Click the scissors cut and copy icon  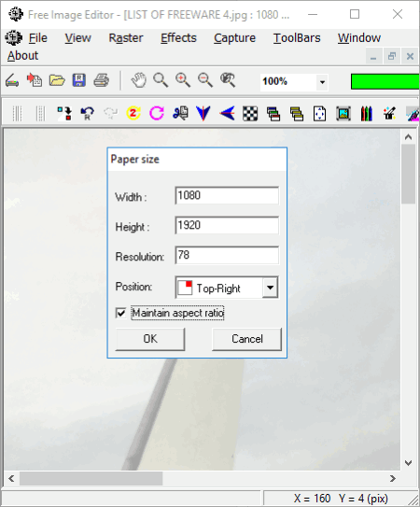pos(180,114)
